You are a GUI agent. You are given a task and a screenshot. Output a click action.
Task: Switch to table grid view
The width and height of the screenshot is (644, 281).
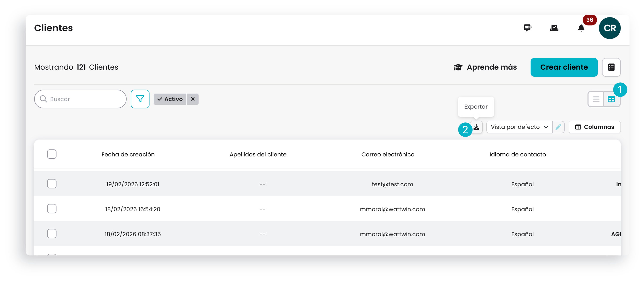(611, 99)
